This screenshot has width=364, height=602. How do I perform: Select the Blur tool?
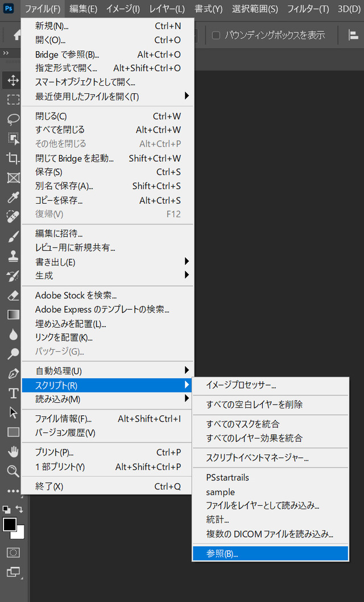[13, 335]
